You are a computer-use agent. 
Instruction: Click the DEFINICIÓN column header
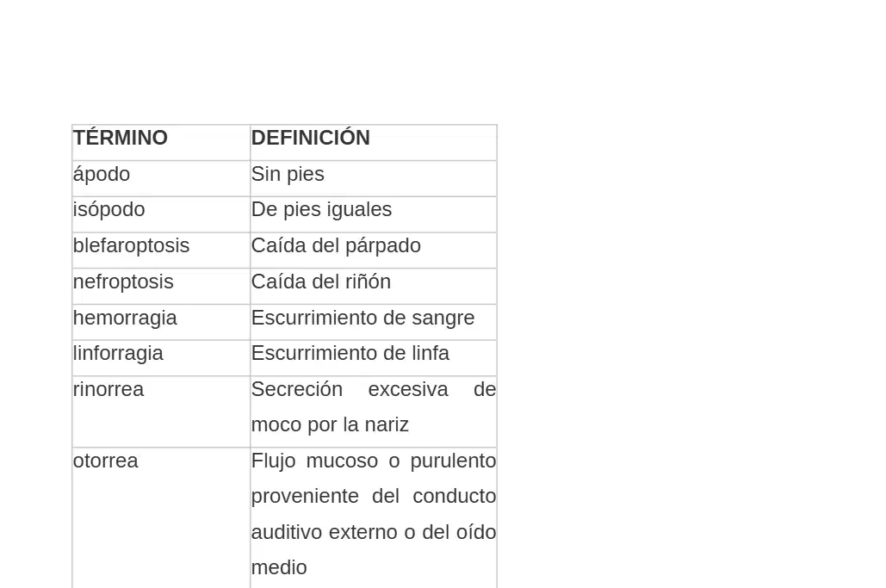pyautogui.click(x=310, y=138)
